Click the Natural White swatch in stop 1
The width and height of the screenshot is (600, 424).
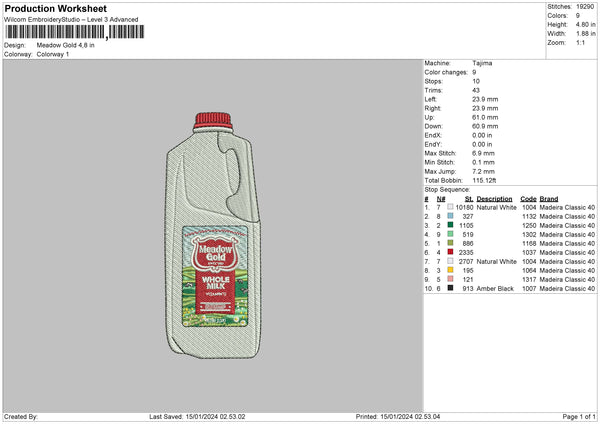point(450,207)
